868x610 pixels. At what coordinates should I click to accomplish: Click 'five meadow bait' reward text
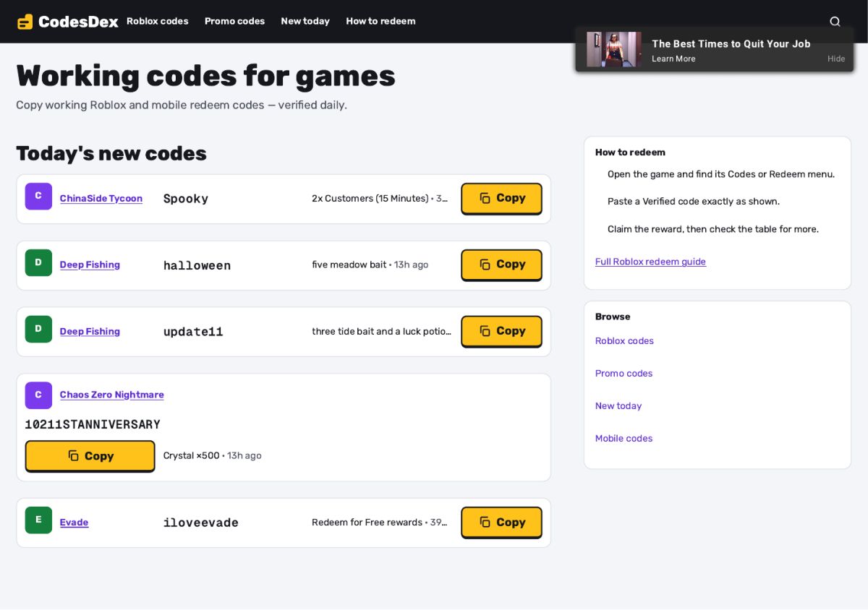point(349,265)
